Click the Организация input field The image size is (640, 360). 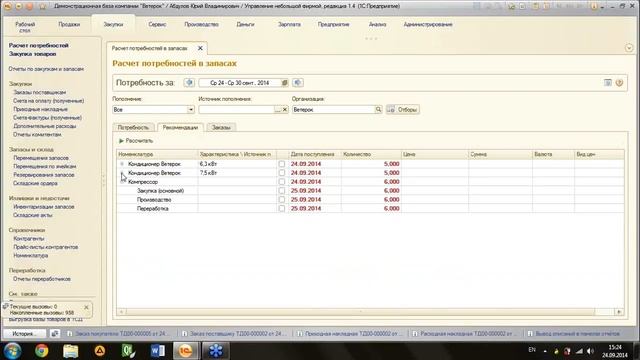[x=333, y=109]
